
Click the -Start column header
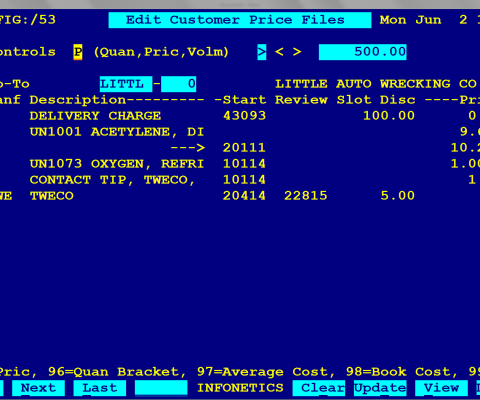click(240, 100)
